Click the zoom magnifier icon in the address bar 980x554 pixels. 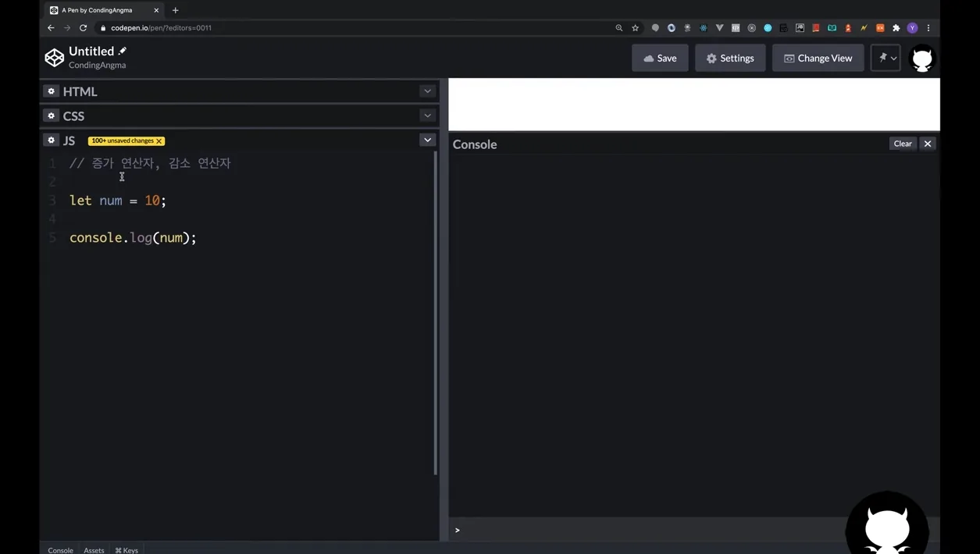pyautogui.click(x=619, y=28)
